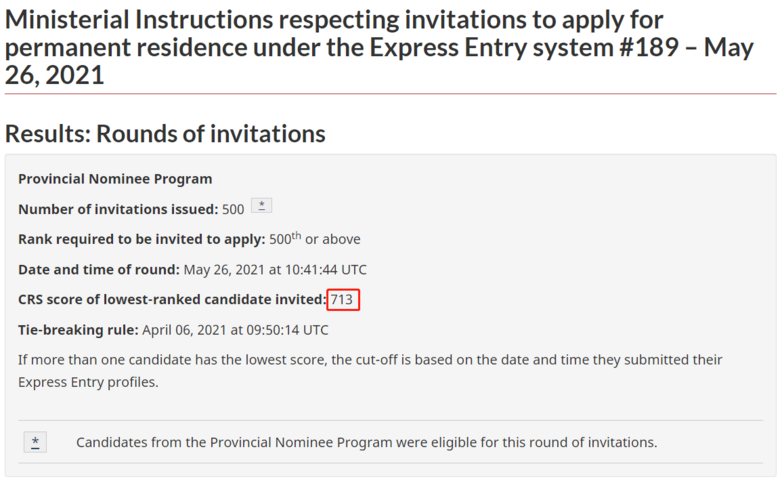Click the Tie-breaking rule label
Screen dimensions: 782x481
[78, 330]
